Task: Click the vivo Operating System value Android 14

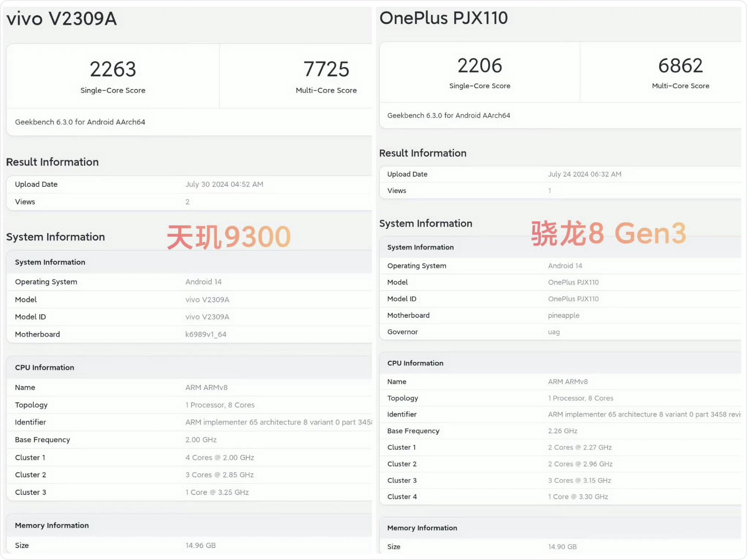Action: tap(203, 282)
